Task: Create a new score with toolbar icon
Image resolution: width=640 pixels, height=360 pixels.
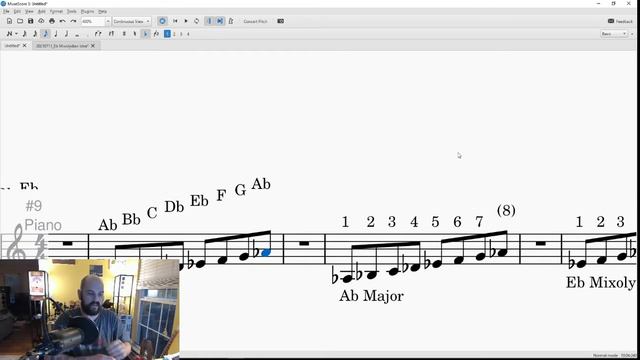Action: click(x=9, y=21)
